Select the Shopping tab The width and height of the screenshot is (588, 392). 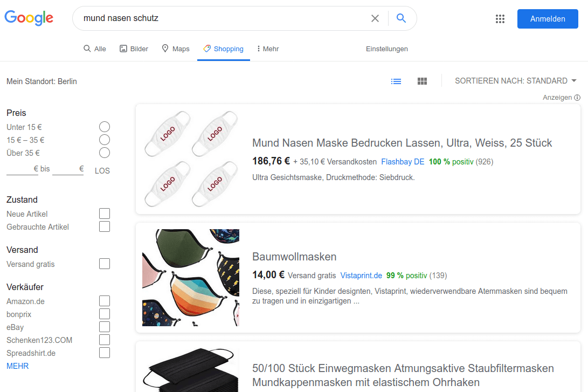[x=224, y=49]
